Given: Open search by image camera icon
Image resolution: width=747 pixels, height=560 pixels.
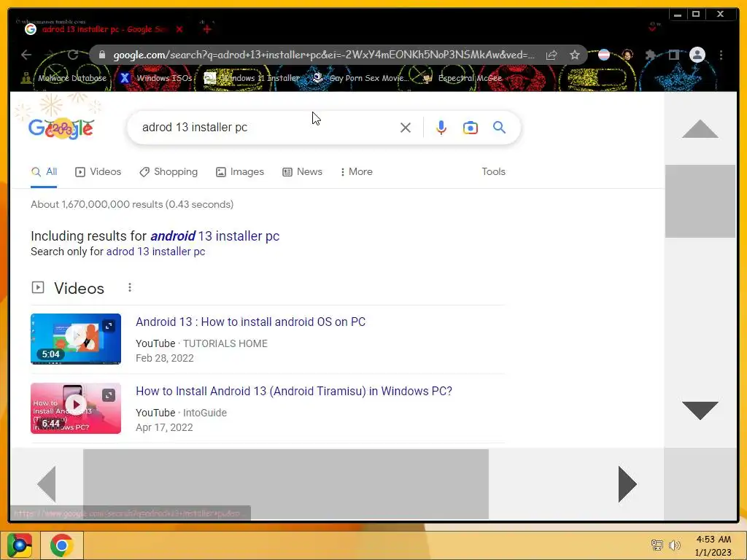Looking at the screenshot, I should (x=471, y=128).
